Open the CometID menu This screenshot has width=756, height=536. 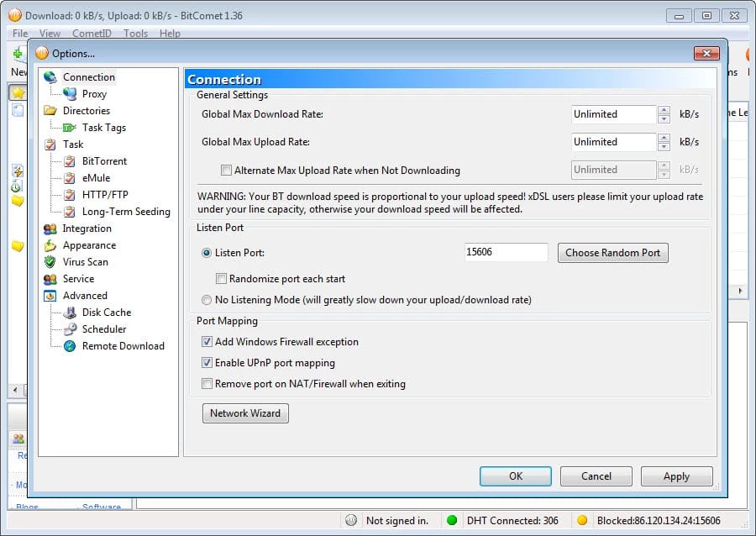point(92,34)
